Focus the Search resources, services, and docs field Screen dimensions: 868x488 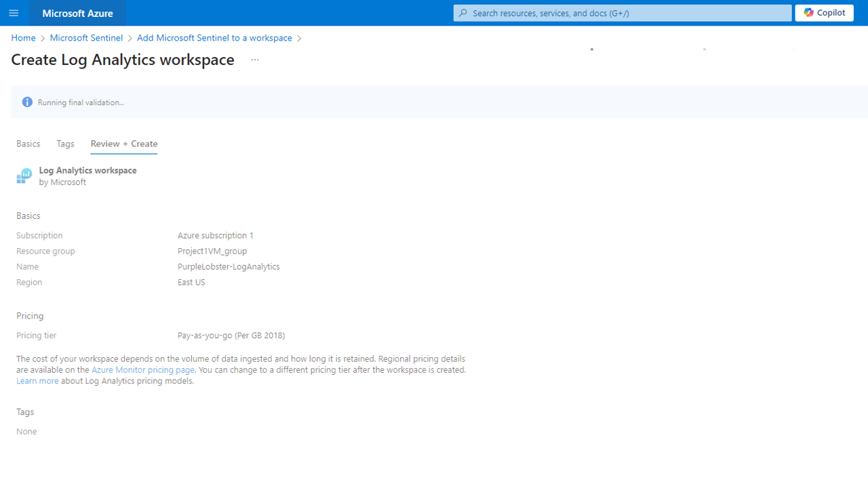(623, 13)
